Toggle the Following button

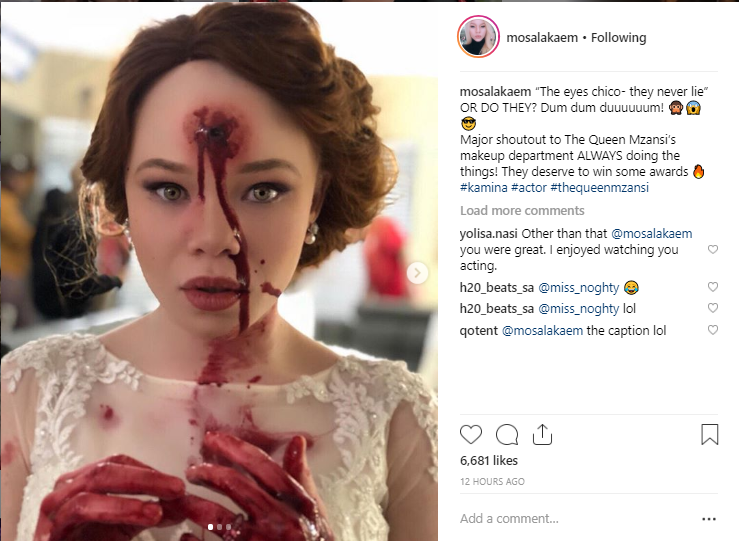[x=618, y=38]
